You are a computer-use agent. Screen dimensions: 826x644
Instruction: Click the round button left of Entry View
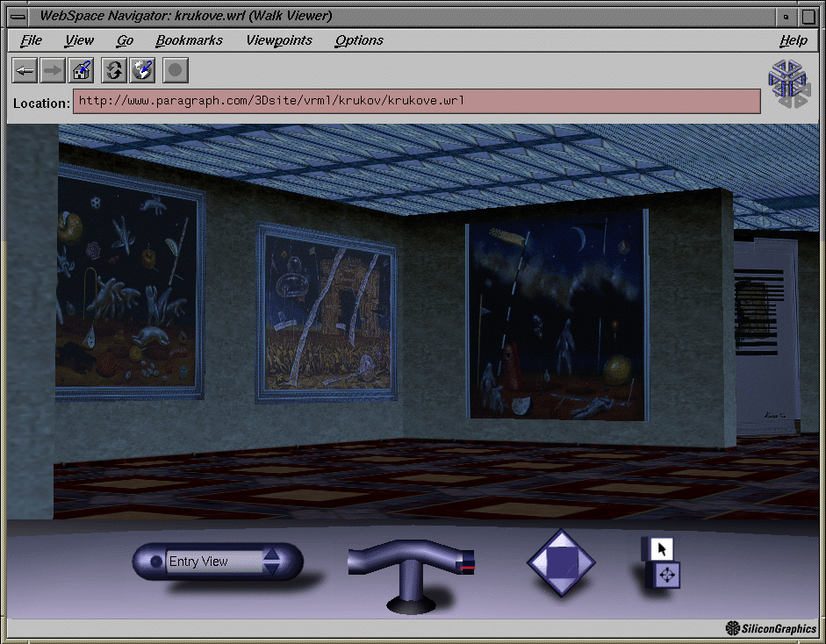coord(155,562)
